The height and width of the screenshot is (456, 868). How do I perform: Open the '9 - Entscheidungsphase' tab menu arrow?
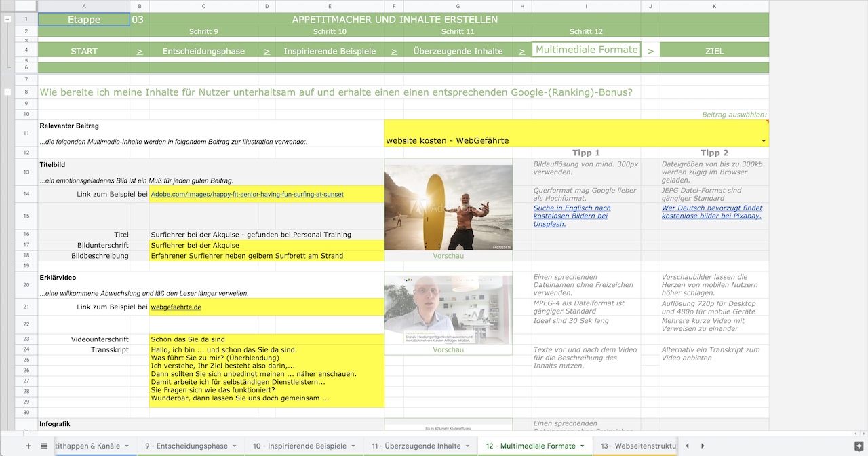235,446
